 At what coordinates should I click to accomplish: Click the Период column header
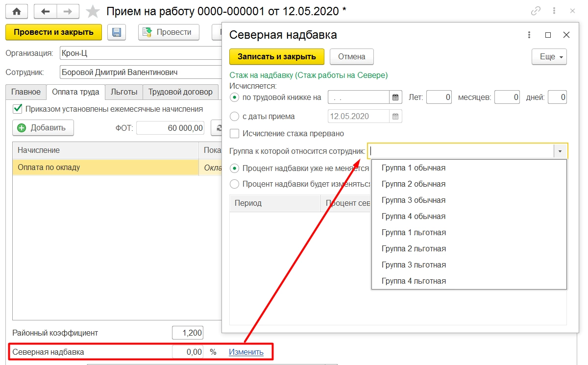(x=275, y=203)
